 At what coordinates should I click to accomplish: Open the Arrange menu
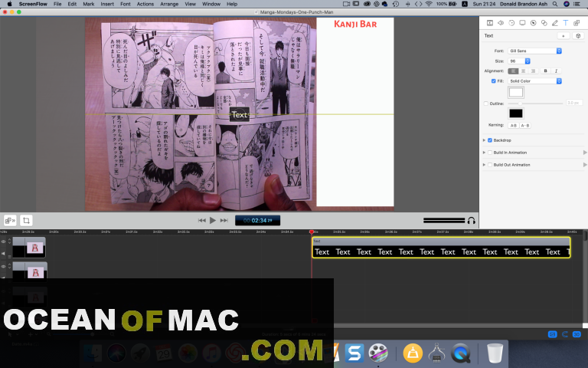coord(169,4)
